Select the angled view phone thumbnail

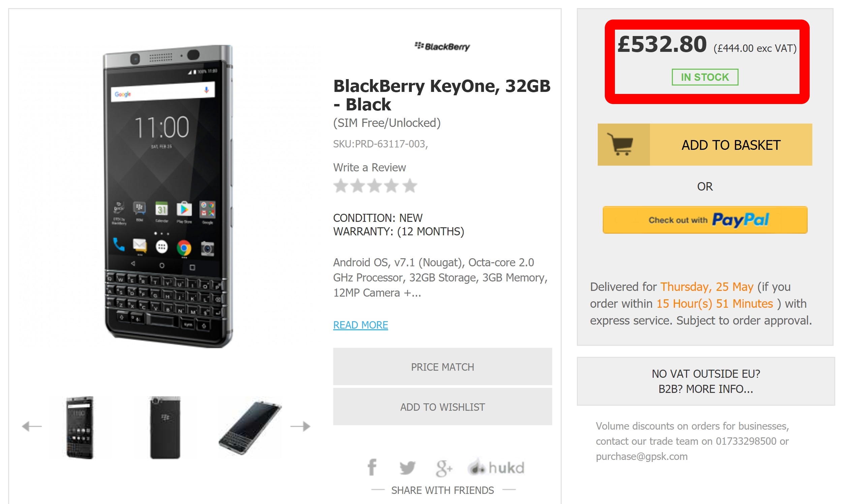(x=250, y=427)
